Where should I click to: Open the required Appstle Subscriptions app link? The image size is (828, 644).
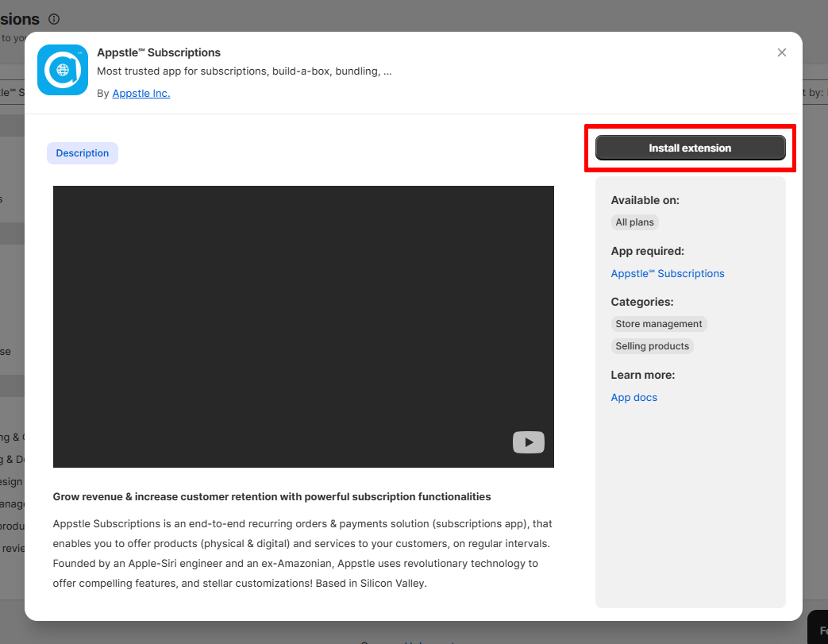[x=668, y=273]
